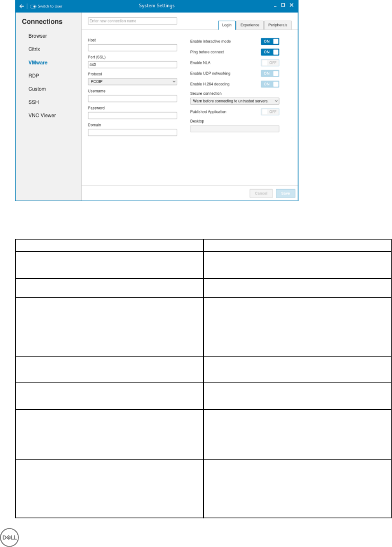
Task: Expand the Secure connection dropdown
Action: (x=234, y=101)
